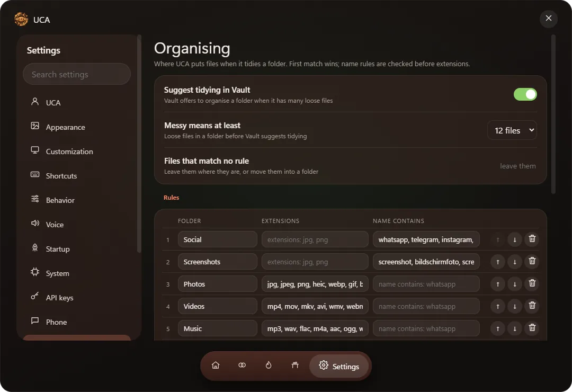Edit Screenshots name contains field

click(x=426, y=262)
